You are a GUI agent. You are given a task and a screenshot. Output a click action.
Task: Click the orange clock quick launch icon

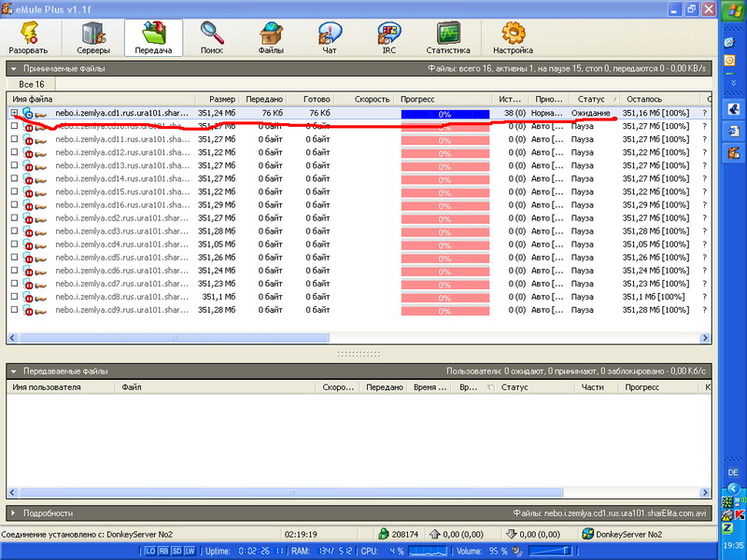(x=729, y=60)
